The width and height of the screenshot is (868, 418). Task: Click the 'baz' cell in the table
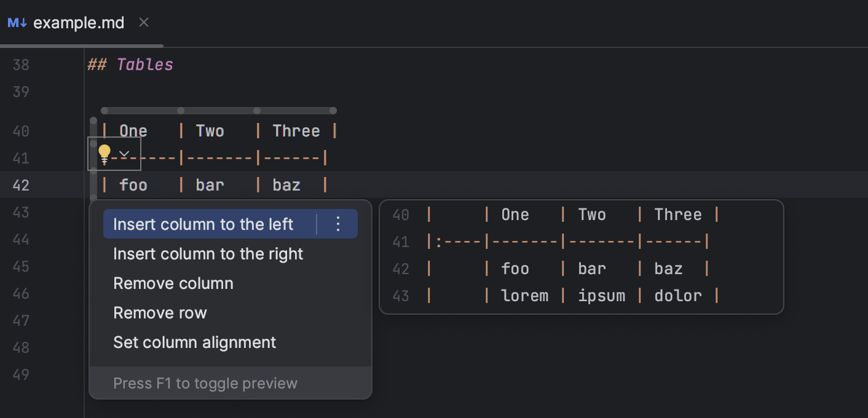point(286,184)
